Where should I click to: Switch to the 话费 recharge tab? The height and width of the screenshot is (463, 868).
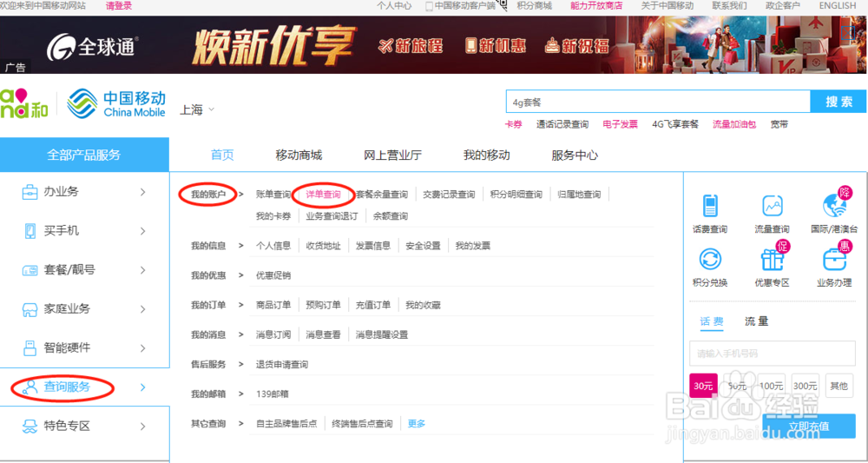tap(712, 321)
